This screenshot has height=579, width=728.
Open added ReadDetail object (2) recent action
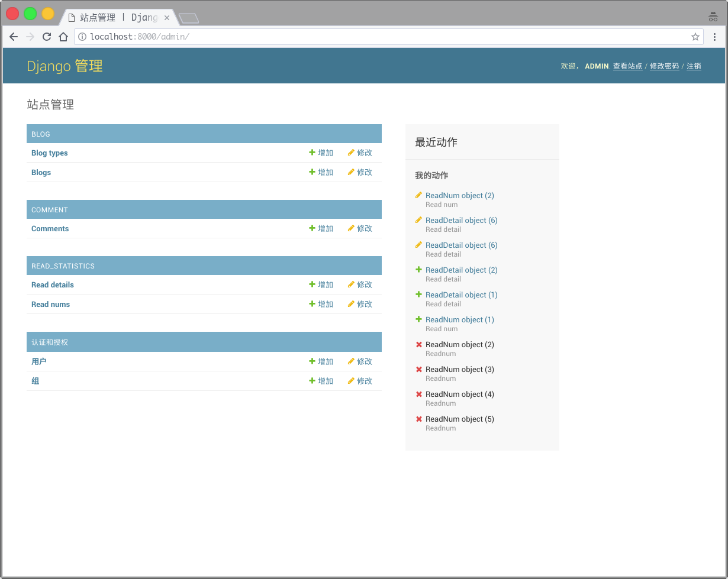click(462, 270)
